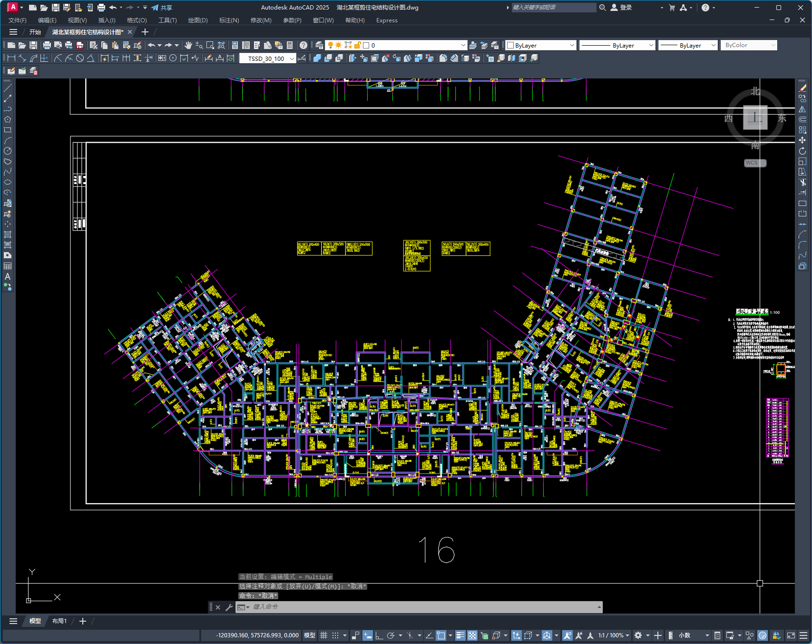Select the Rotate modify tool
Screen dimensions: 812x644
point(802,151)
